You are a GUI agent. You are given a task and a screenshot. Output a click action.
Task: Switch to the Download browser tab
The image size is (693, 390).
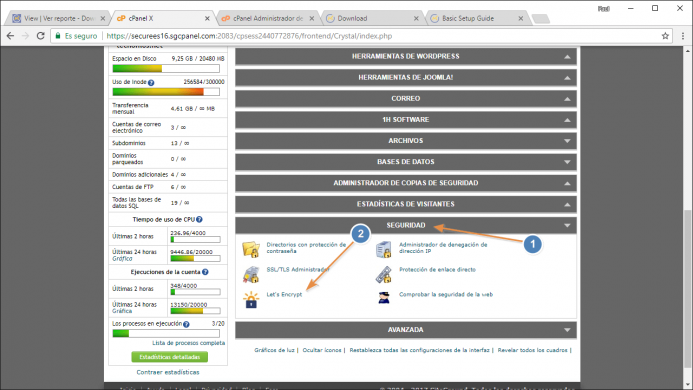coord(372,19)
